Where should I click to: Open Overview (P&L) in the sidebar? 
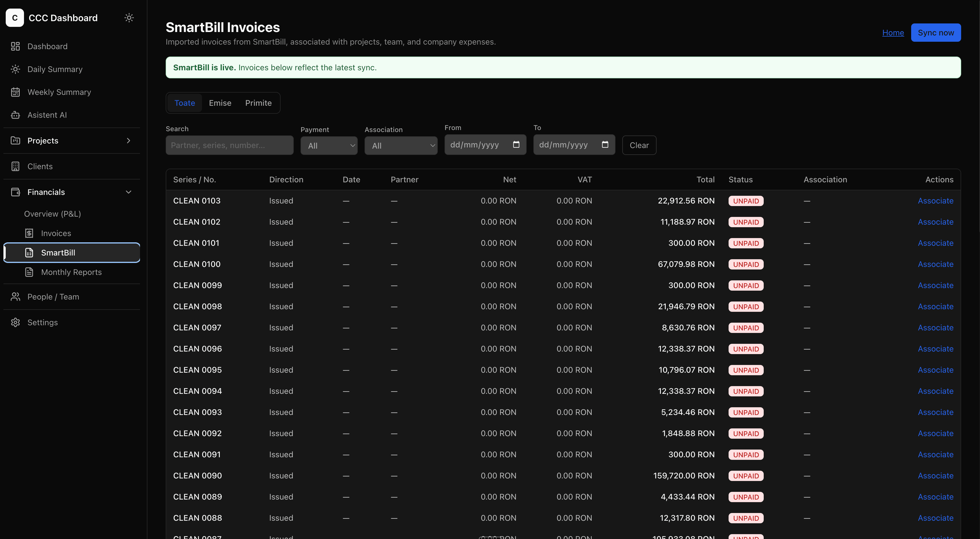(x=53, y=213)
